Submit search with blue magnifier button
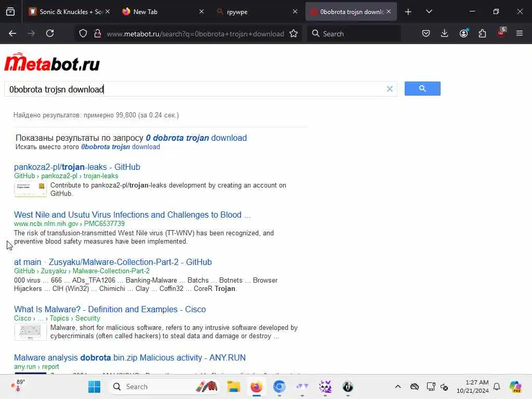 [x=422, y=88]
